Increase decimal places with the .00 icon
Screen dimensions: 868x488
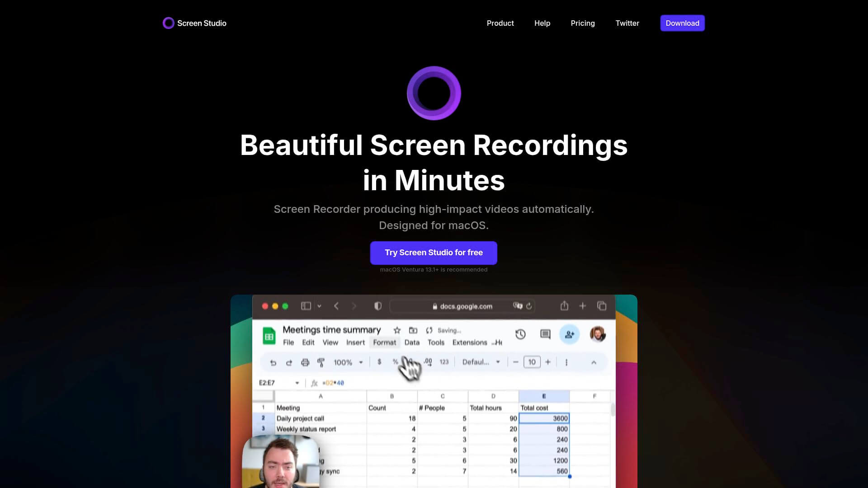click(427, 362)
